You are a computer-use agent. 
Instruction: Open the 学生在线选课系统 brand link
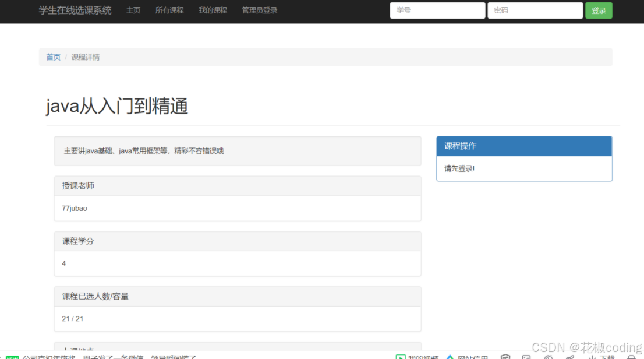75,10
